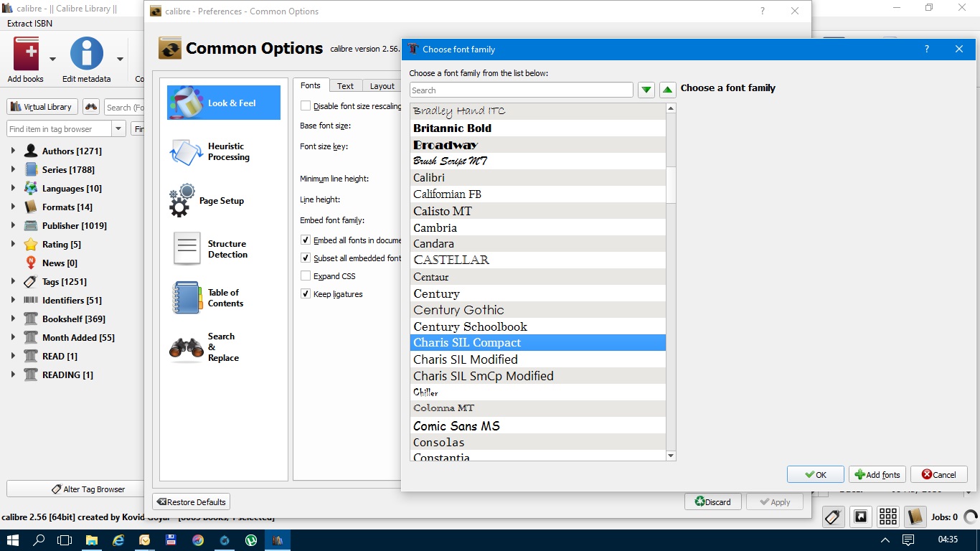Select the Table of Contents section
This screenshot has width=980, height=551.
(x=224, y=298)
